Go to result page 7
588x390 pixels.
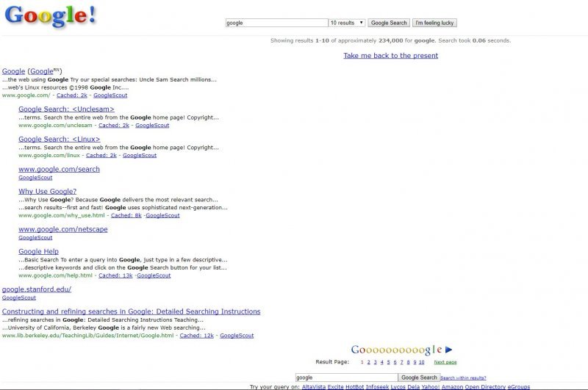[x=401, y=362]
